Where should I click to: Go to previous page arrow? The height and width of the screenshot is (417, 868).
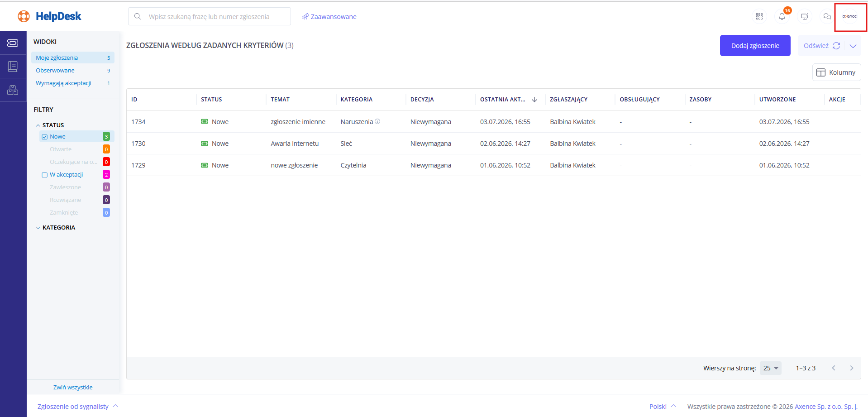point(834,368)
